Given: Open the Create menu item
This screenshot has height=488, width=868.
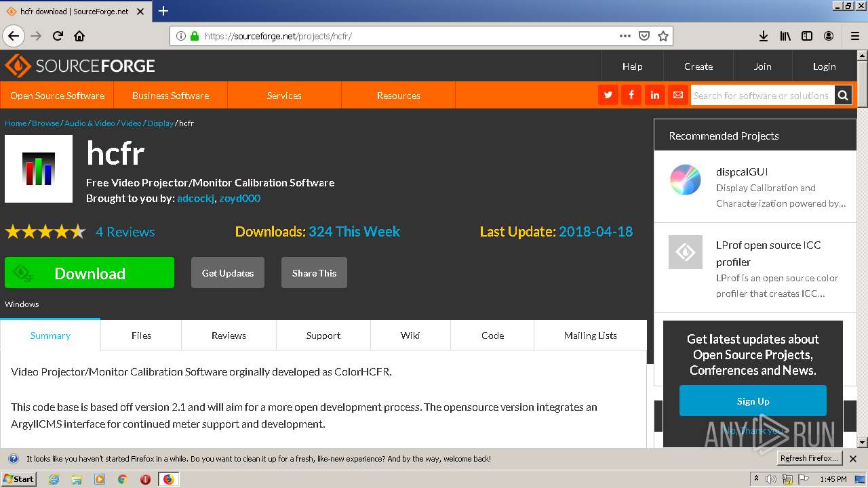Looking at the screenshot, I should pyautogui.click(x=698, y=66).
